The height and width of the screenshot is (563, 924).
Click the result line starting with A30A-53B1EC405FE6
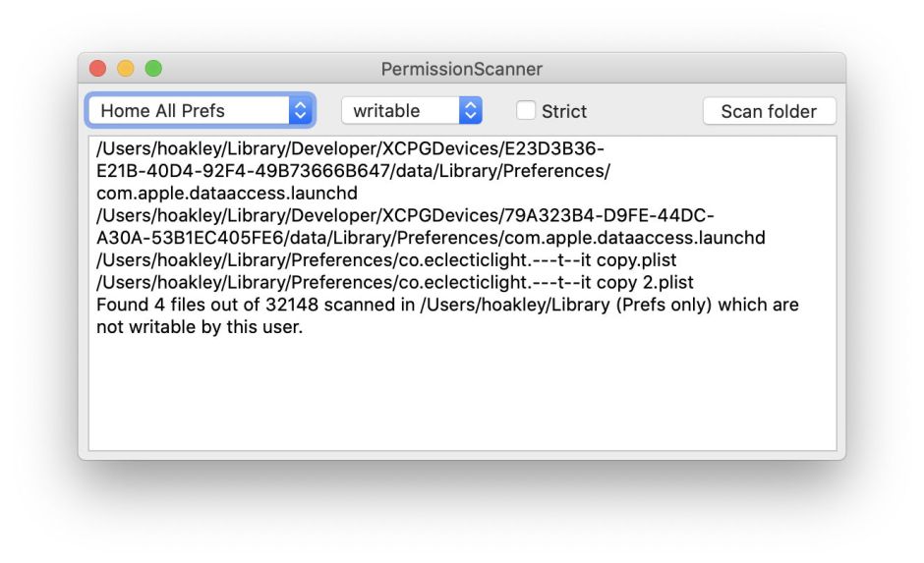[x=431, y=238]
